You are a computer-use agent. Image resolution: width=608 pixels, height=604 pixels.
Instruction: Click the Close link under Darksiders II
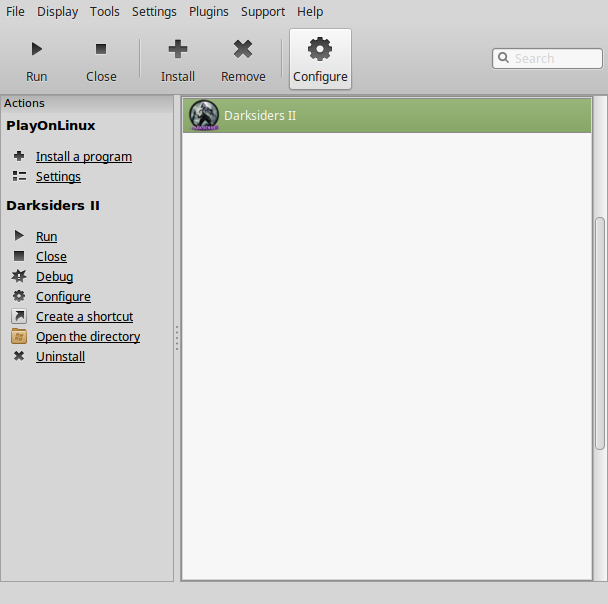pyautogui.click(x=51, y=257)
